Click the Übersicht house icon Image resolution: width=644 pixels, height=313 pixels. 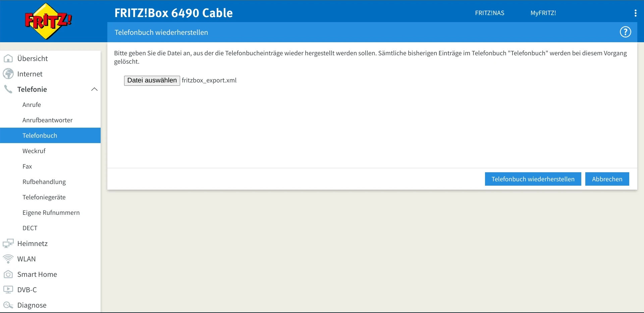[x=8, y=59]
